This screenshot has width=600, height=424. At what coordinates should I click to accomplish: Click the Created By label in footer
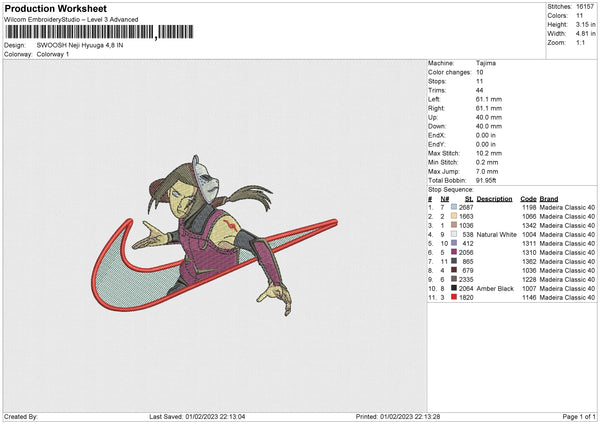pyautogui.click(x=21, y=416)
